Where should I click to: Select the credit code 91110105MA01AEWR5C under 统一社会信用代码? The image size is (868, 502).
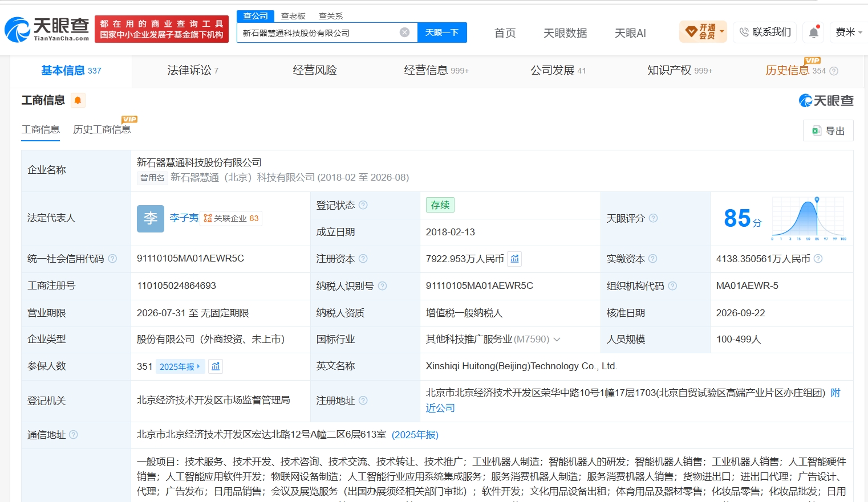[190, 259]
